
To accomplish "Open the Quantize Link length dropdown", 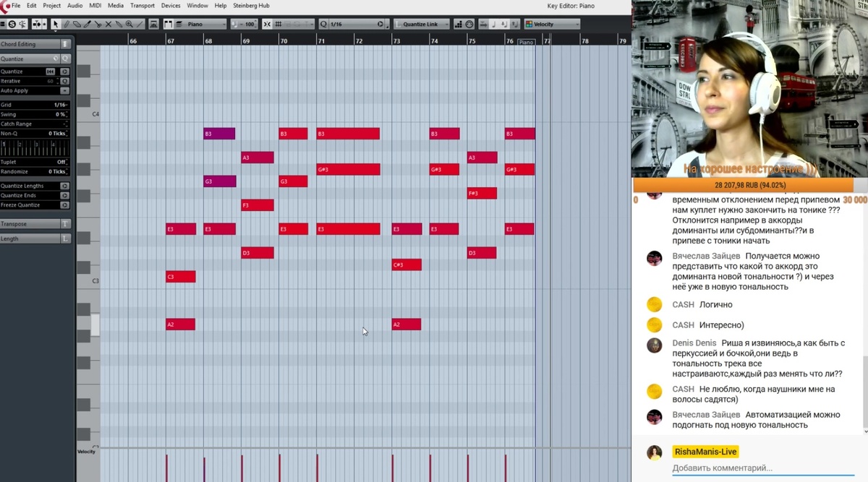I will (422, 24).
